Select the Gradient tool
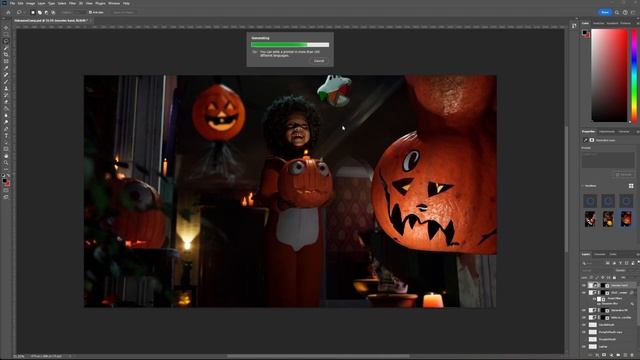Screen dimensions: 640x360 coord(6,108)
